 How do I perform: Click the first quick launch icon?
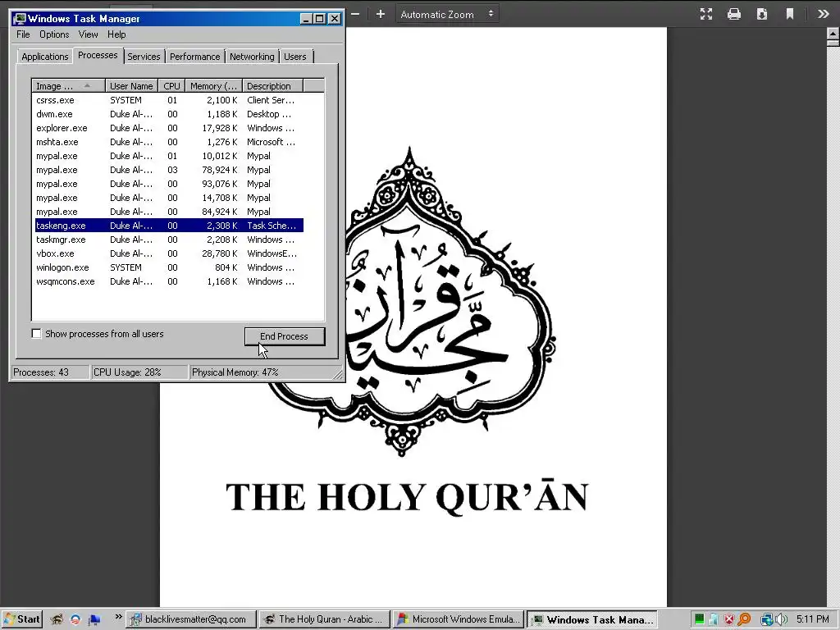click(x=57, y=619)
